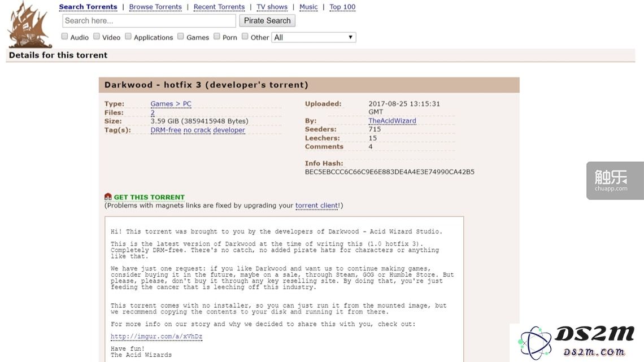Go to Browse Torrents

(x=155, y=7)
